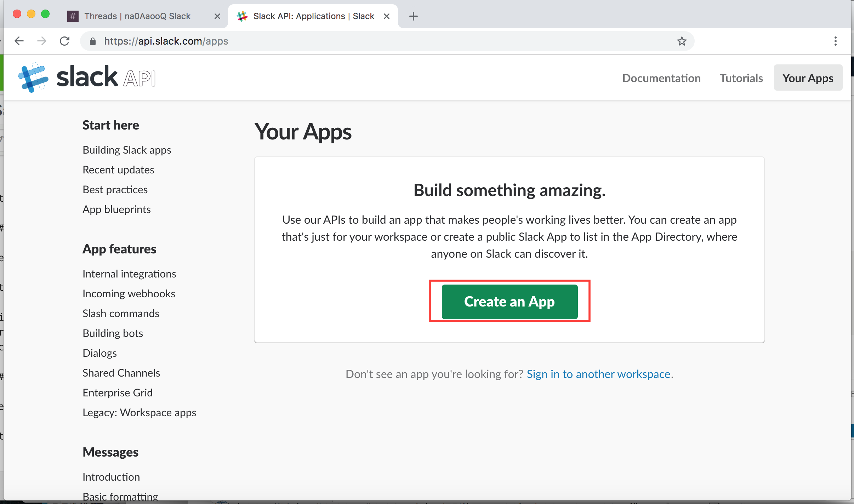Screen dimensions: 854x504
Task: Click the Start here sidebar heading
Action: [x=110, y=125]
